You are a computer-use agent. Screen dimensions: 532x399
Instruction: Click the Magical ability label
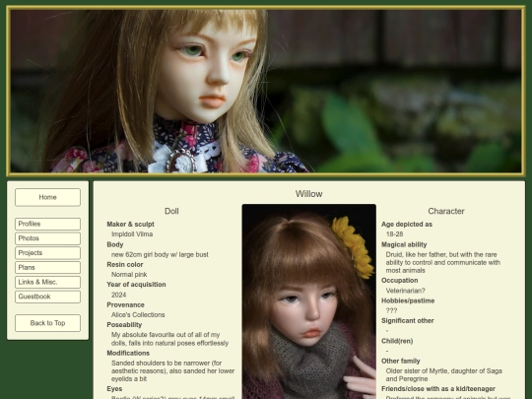click(404, 244)
